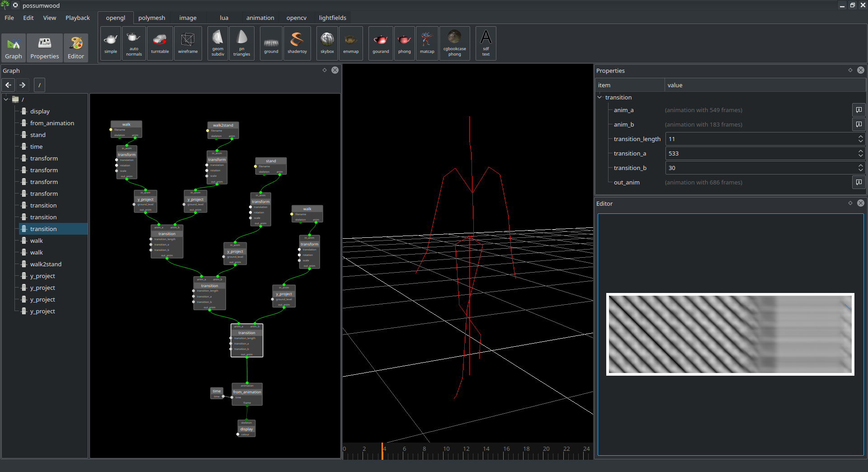The image size is (868, 472).
Task: Switch to the polymesh tab
Action: click(151, 18)
